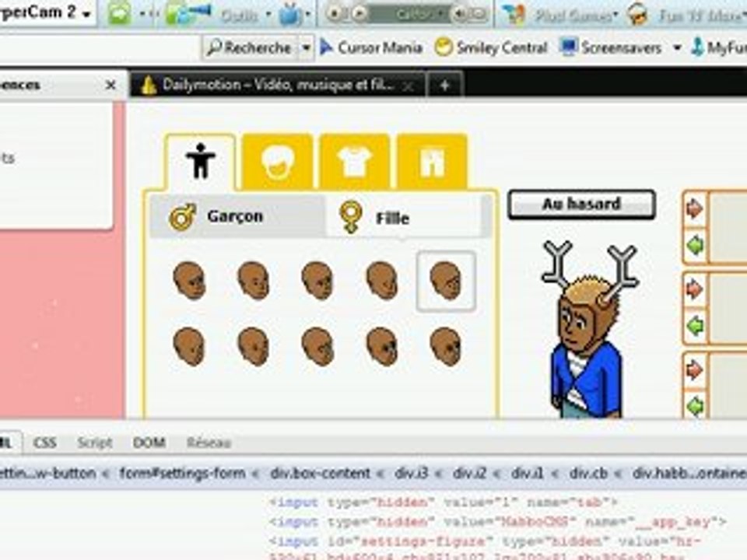Open the DOM panel tab
Viewport: 747px width, 560px height.
pyautogui.click(x=149, y=443)
